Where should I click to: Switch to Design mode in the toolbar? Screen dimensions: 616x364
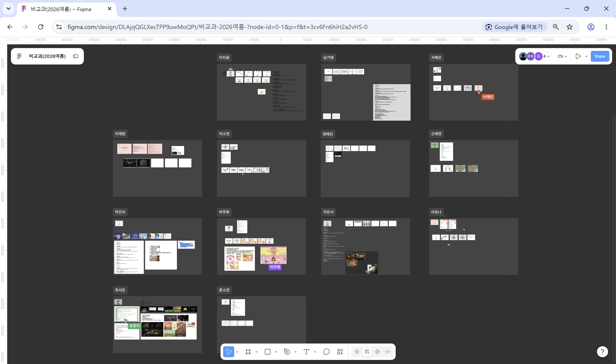pos(367,352)
